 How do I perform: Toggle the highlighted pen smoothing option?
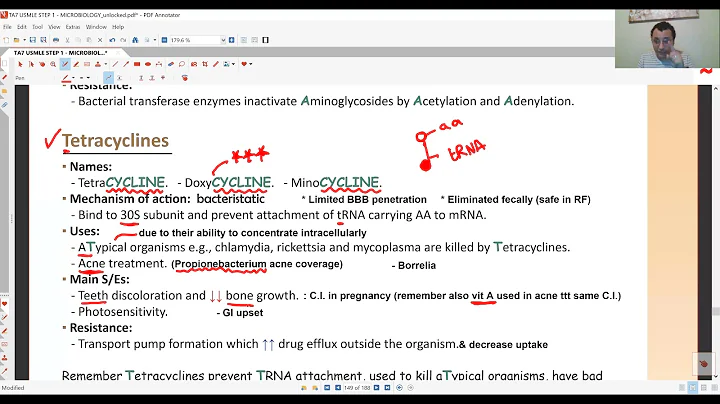point(109,78)
